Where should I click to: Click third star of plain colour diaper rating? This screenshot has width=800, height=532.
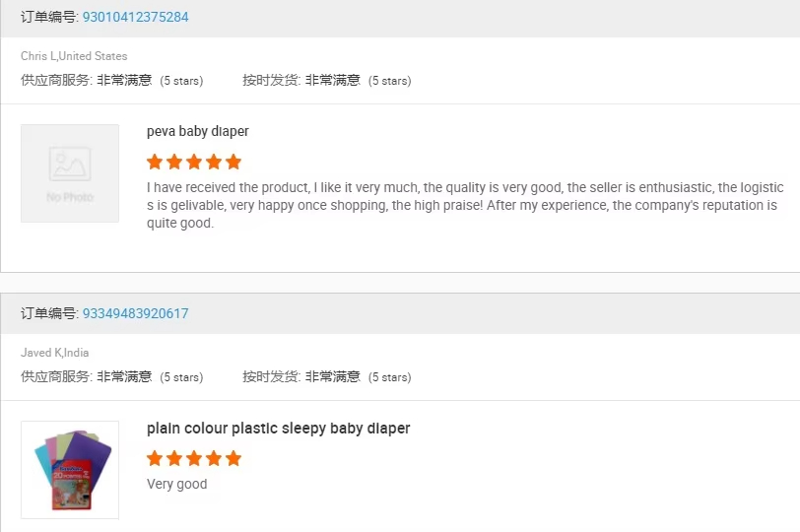pyautogui.click(x=194, y=458)
